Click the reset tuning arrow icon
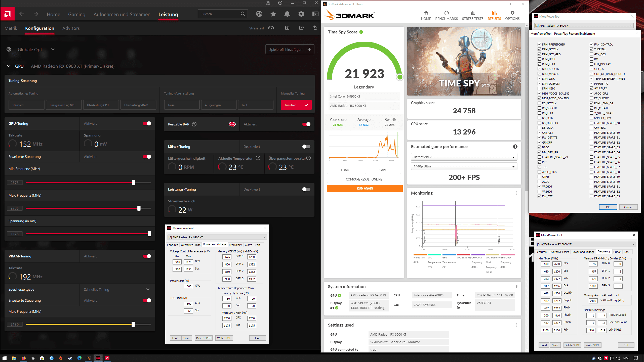The image size is (644, 362). pos(315,28)
